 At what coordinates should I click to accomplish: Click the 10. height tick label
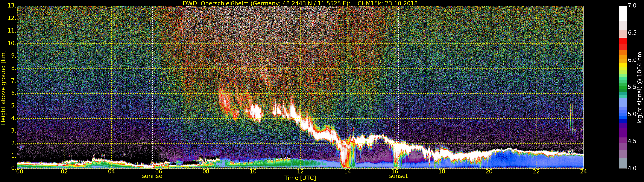(12, 43)
